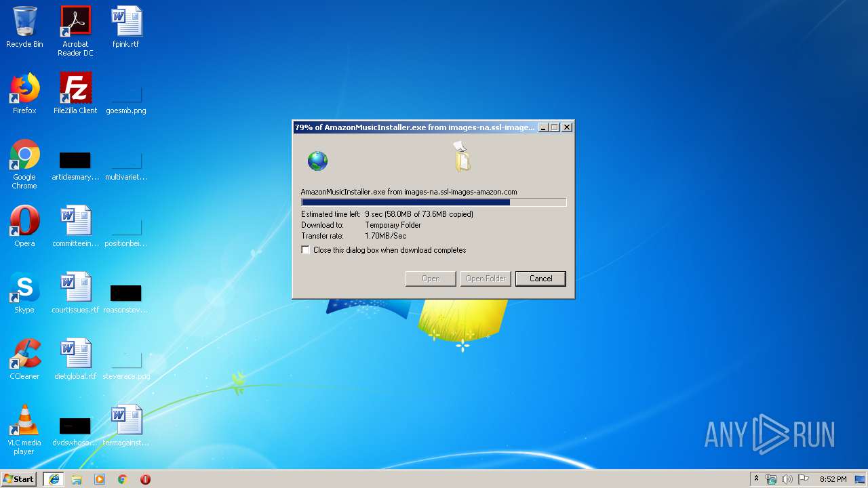This screenshot has height=488, width=868.
Task: Launch the CCleaner desktop shortcut
Action: tap(24, 359)
